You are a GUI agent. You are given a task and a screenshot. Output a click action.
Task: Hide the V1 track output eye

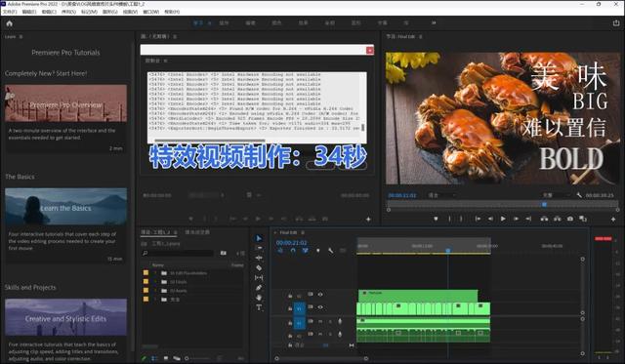click(x=320, y=307)
